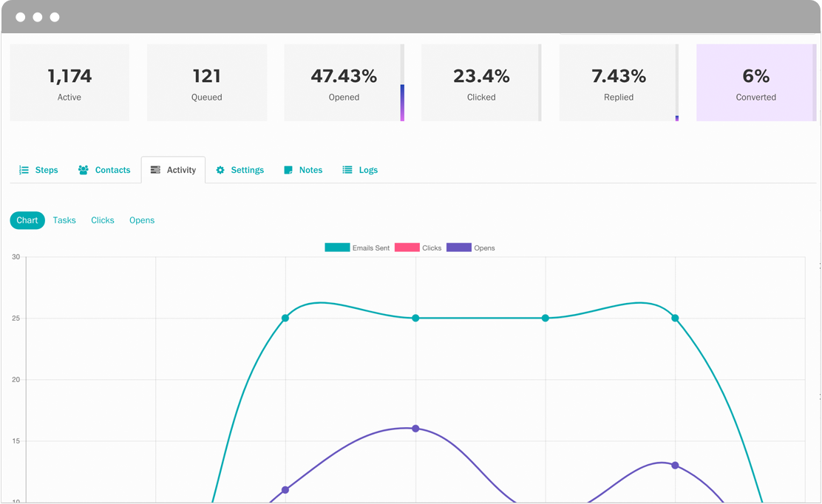Click the Contacts people icon
822x504 pixels.
(83, 170)
